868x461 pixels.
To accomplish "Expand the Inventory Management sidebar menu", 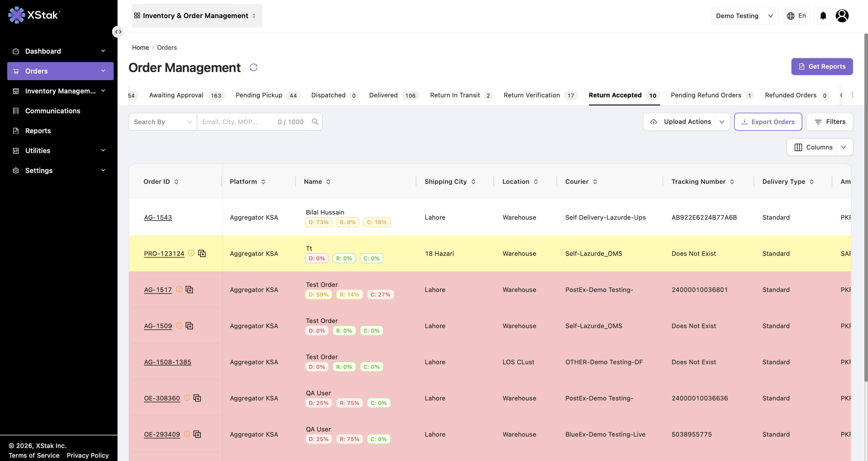I will pyautogui.click(x=60, y=91).
